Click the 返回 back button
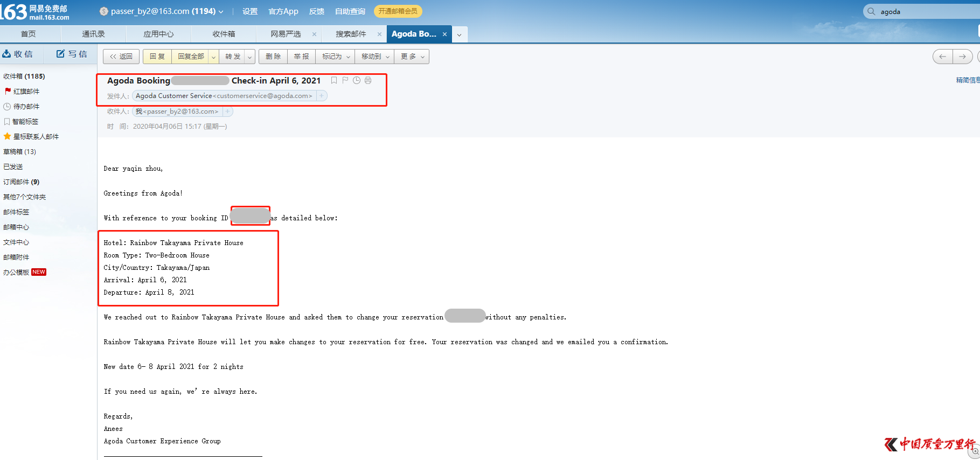The image size is (980, 460). [x=121, y=57]
